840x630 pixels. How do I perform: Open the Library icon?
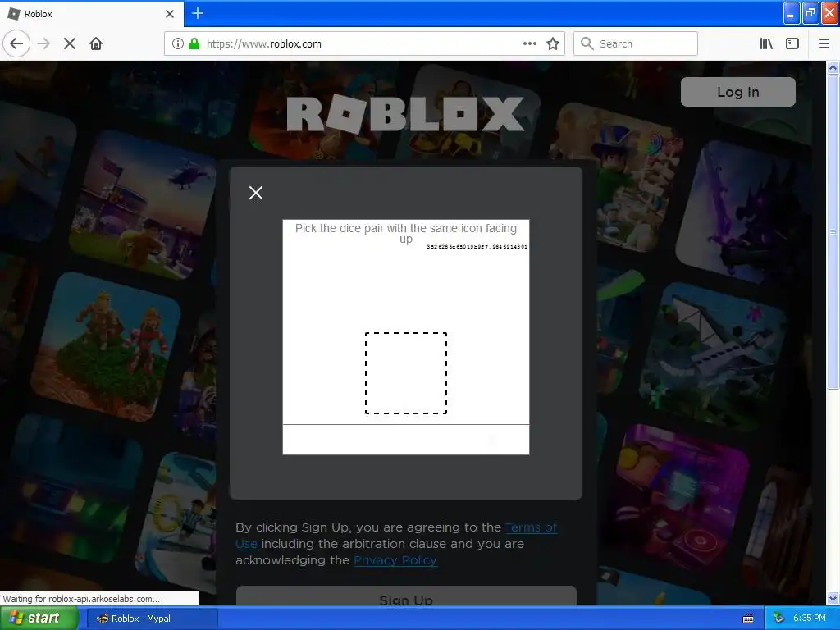(766, 43)
